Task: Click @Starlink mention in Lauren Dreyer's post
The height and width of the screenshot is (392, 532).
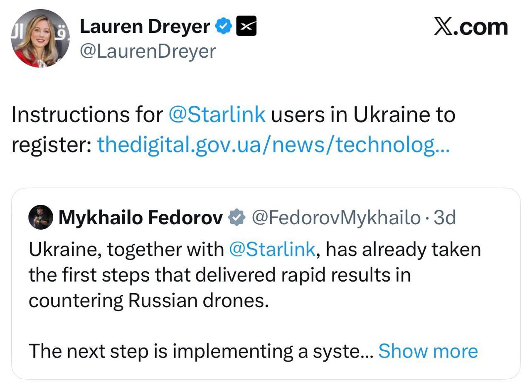Action: (217, 115)
